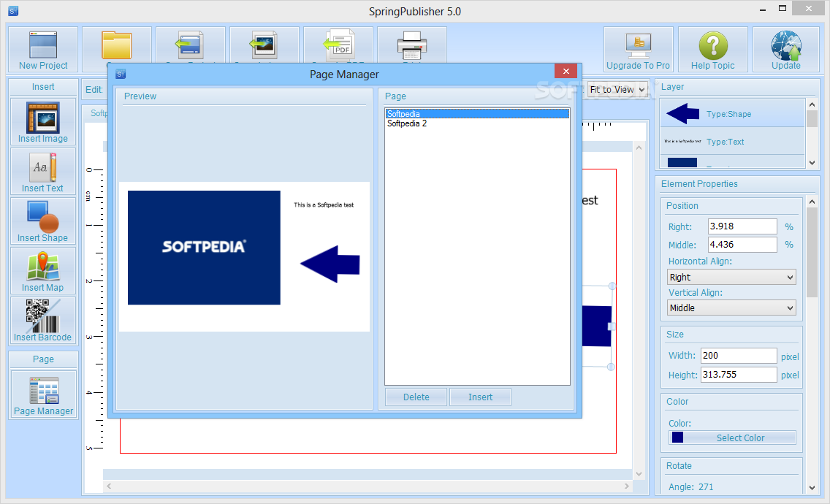Screen dimensions: 830x504
Task: Click Upgrade To Pro icon
Action: 638,49
